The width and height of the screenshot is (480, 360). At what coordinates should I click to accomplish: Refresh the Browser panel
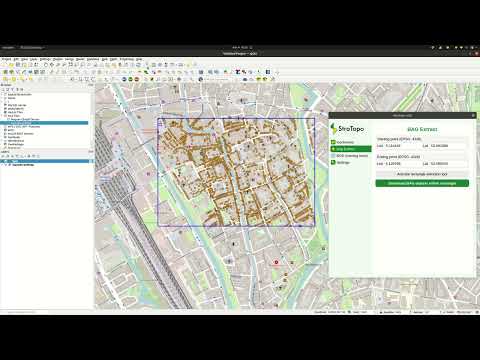[x=8, y=90]
